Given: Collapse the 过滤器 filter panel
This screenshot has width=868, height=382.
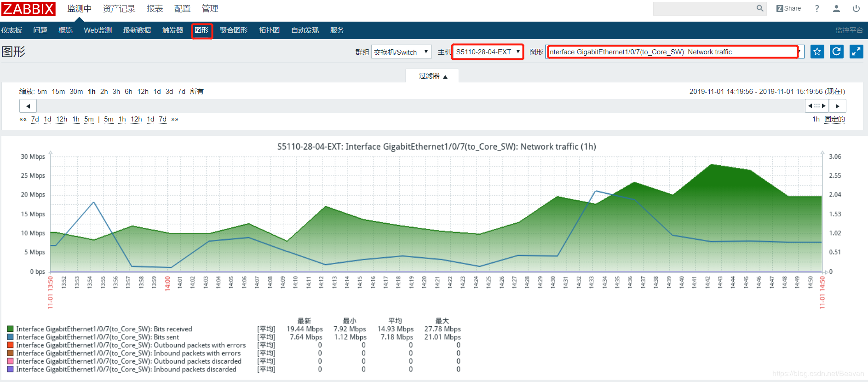Looking at the screenshot, I should [x=432, y=76].
